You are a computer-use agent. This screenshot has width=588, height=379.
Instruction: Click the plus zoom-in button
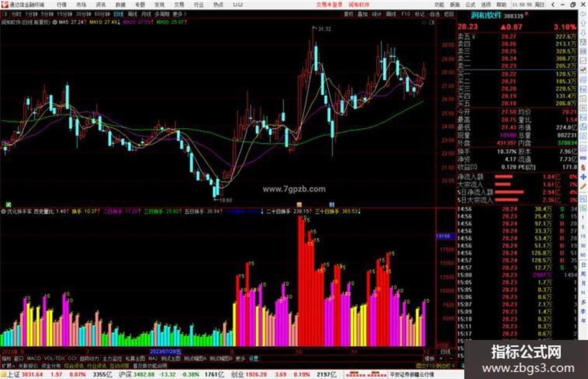click(x=441, y=358)
